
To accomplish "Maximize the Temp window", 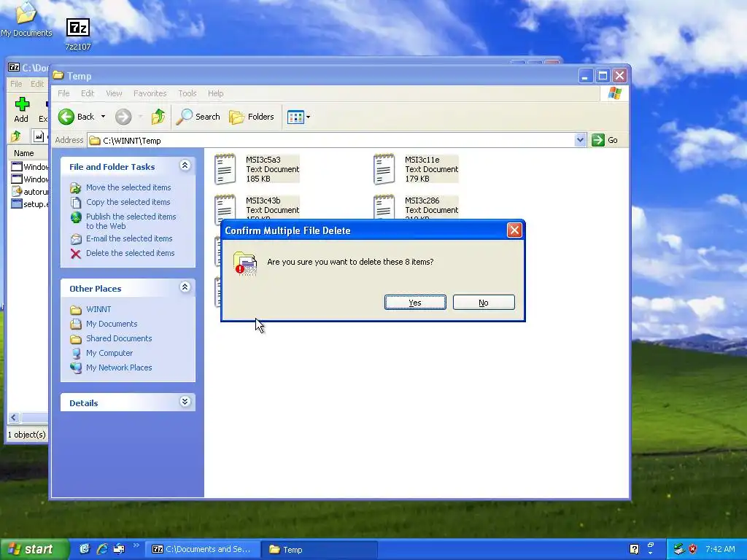I will tap(603, 76).
